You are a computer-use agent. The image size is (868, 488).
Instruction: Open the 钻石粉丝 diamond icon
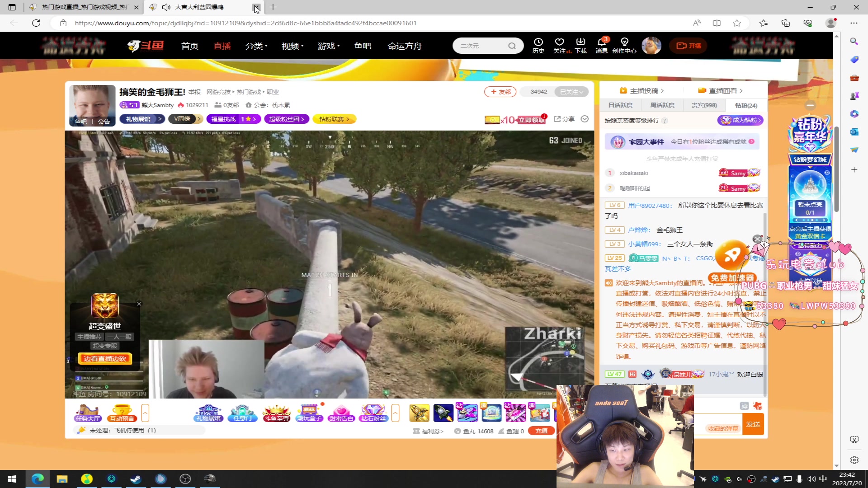[x=373, y=413]
